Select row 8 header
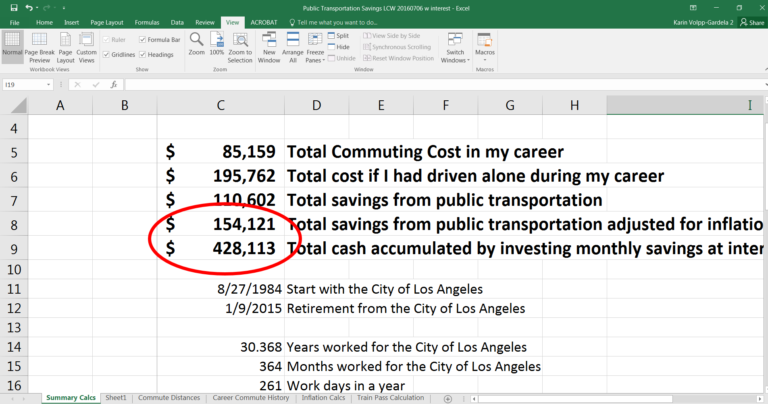The width and height of the screenshot is (768, 404). coord(14,225)
